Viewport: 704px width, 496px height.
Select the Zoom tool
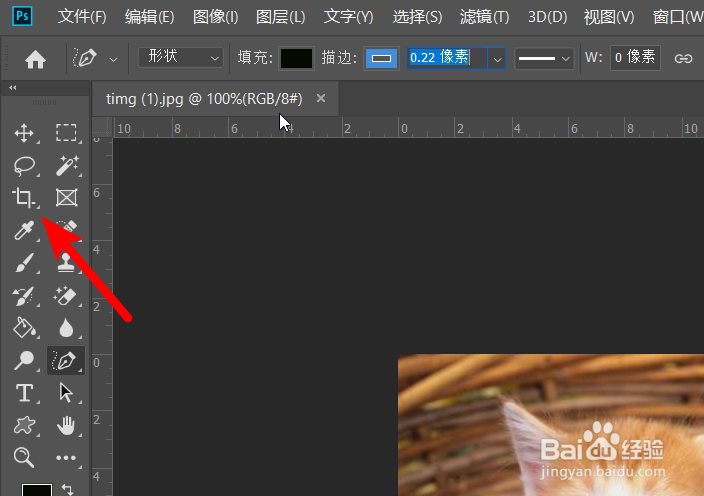pos(24,458)
